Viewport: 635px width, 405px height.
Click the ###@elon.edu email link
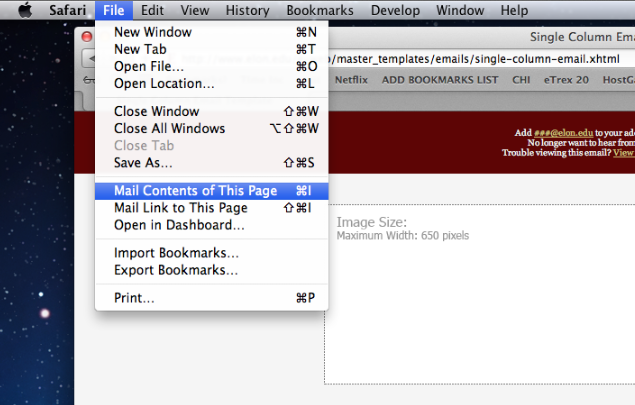pos(555,132)
